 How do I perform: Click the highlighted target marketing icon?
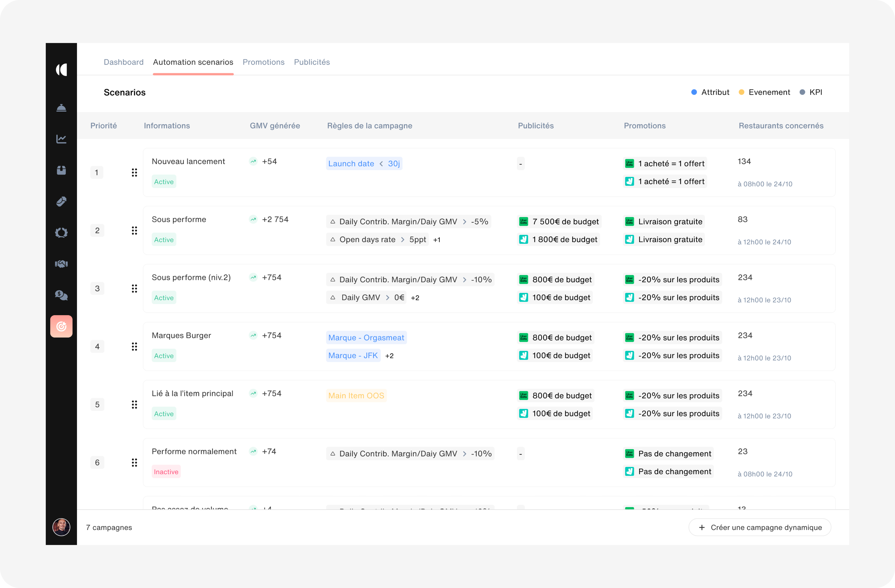[x=61, y=326]
